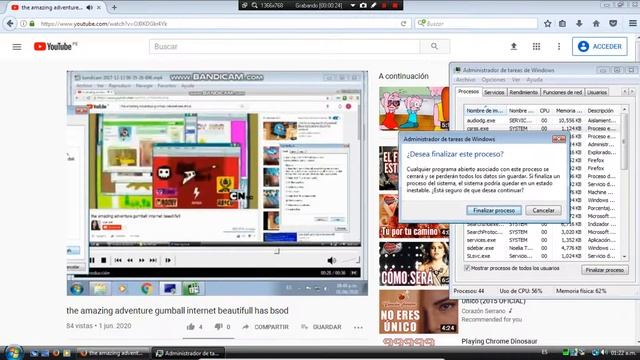The height and width of the screenshot is (360, 640).
Task: Mute the tab via speaker icon
Action: (x=89, y=7)
